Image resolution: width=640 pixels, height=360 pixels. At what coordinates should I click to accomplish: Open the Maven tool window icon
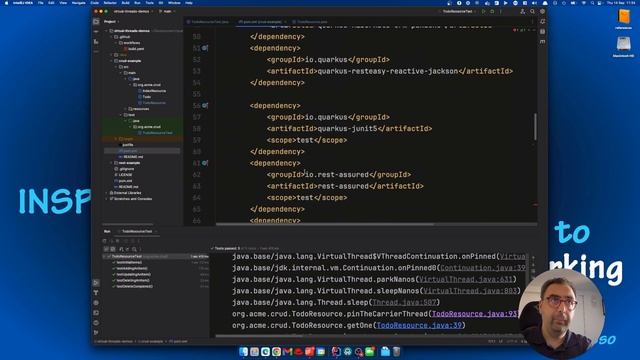pos(542,42)
